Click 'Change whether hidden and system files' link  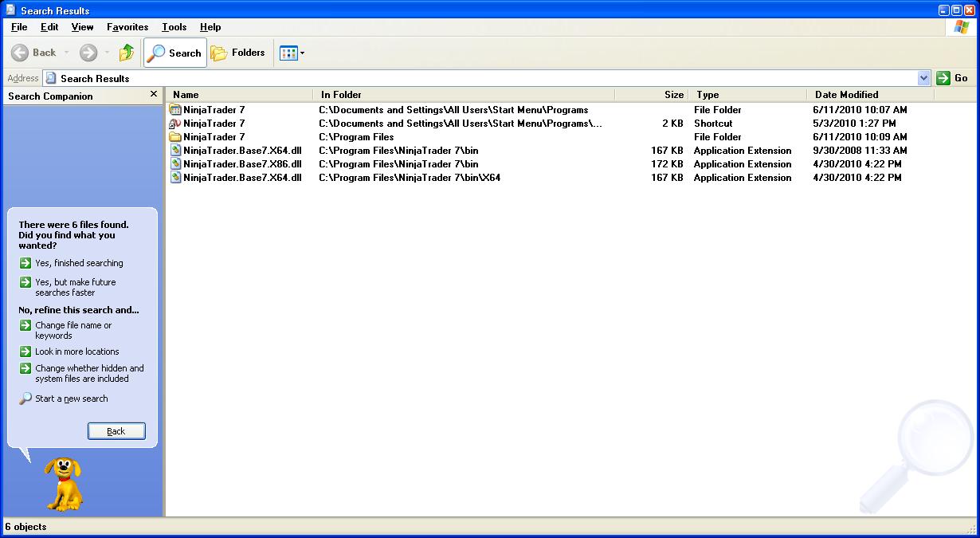(89, 373)
